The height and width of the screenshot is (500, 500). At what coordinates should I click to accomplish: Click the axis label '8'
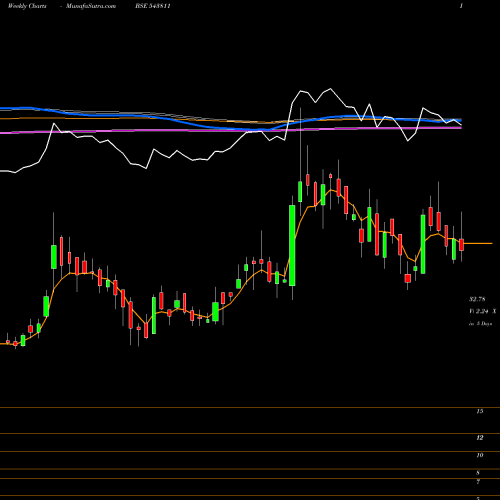pos(478,473)
